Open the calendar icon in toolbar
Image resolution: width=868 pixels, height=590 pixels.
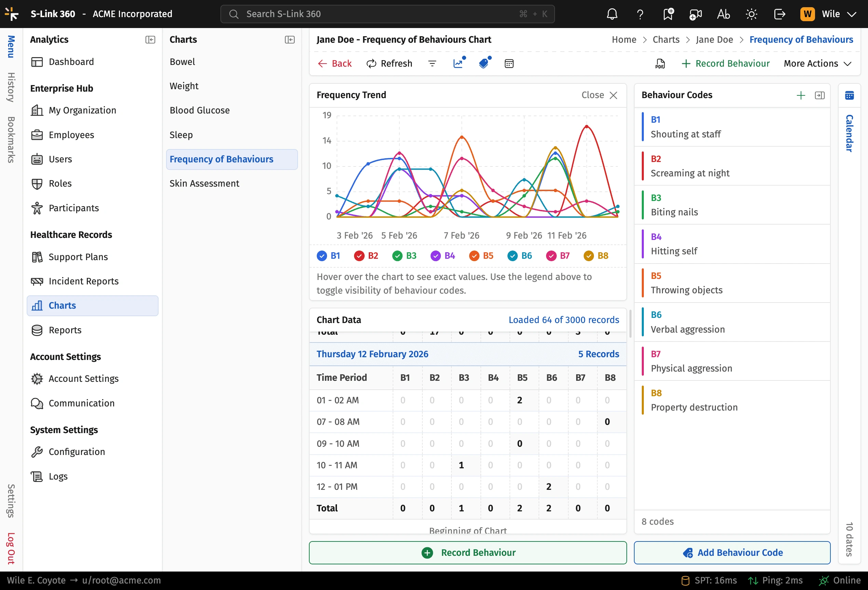pos(509,64)
